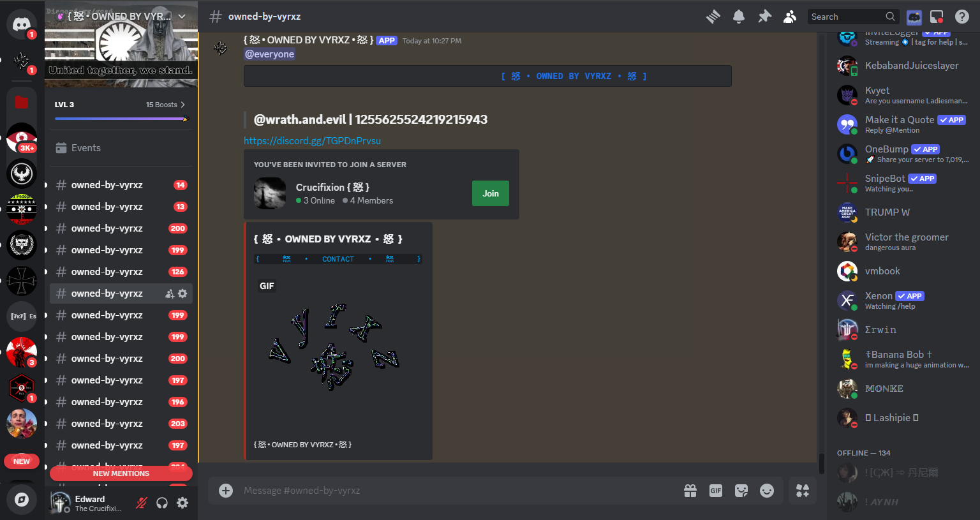Open the sticker picker icon

(741, 490)
